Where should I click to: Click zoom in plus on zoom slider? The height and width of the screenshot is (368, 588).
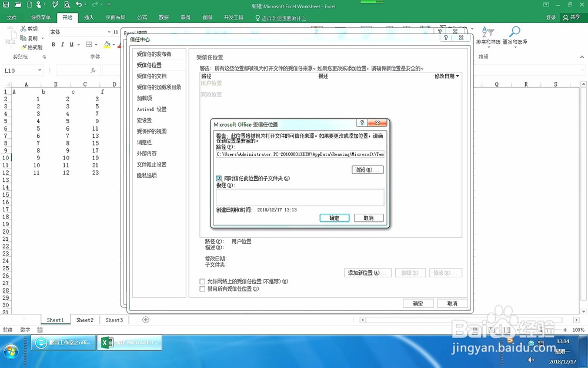pyautogui.click(x=565, y=330)
